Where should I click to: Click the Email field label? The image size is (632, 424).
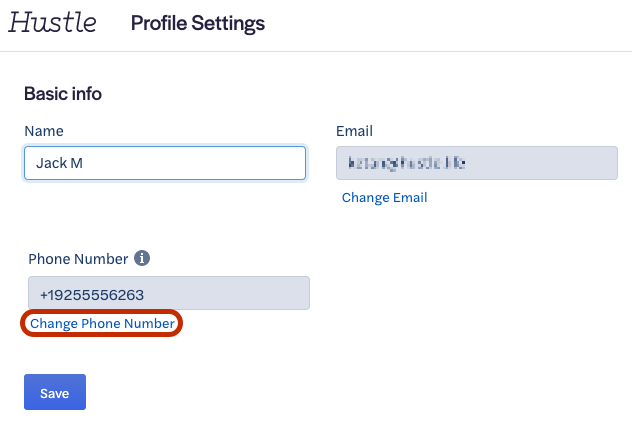[354, 131]
